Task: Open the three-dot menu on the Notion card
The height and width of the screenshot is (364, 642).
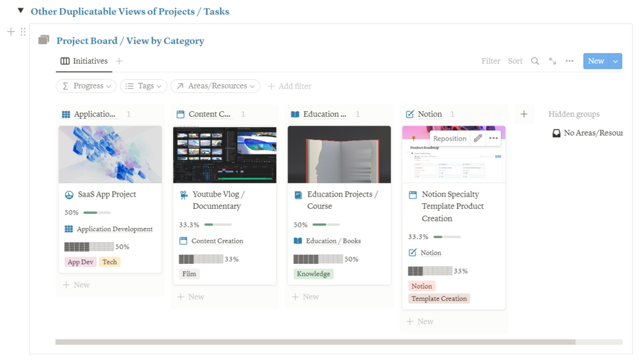Action: (493, 139)
